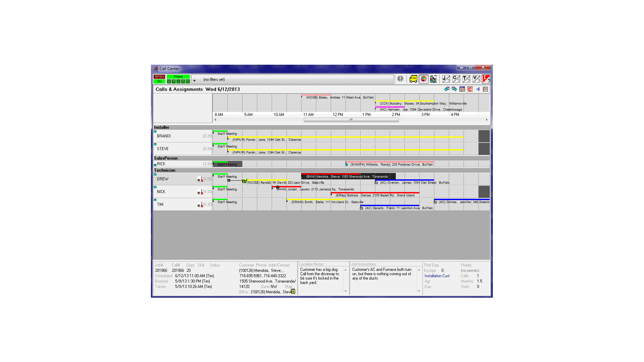Click the green Filters button

tap(178, 77)
